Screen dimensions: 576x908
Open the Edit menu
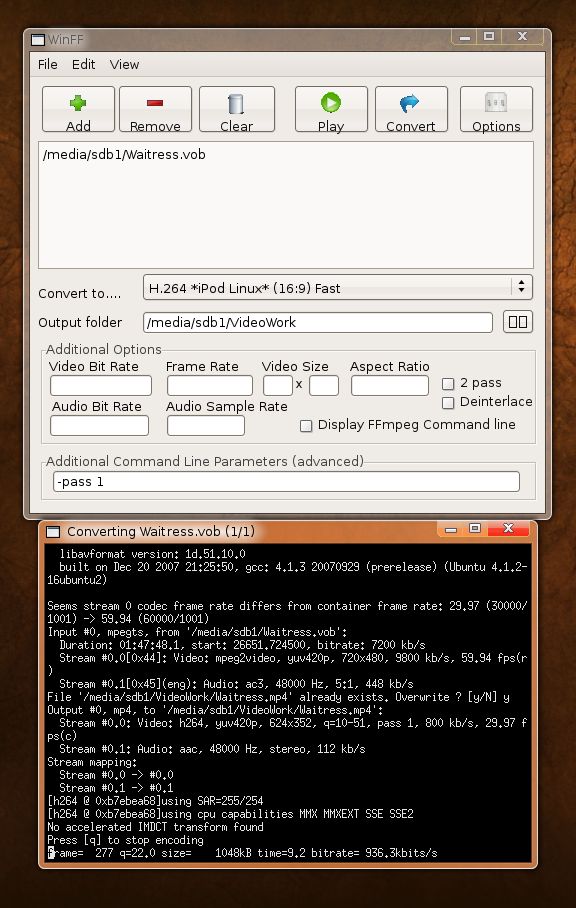(83, 64)
